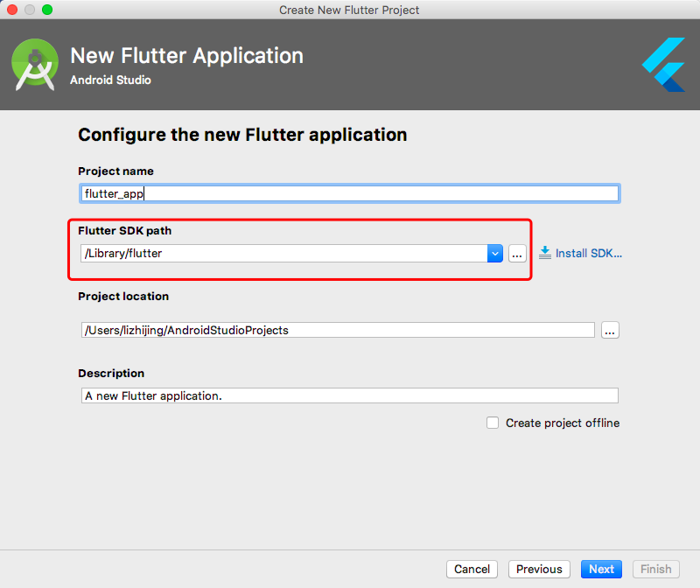
Task: Go back with Previous button
Action: (x=539, y=570)
